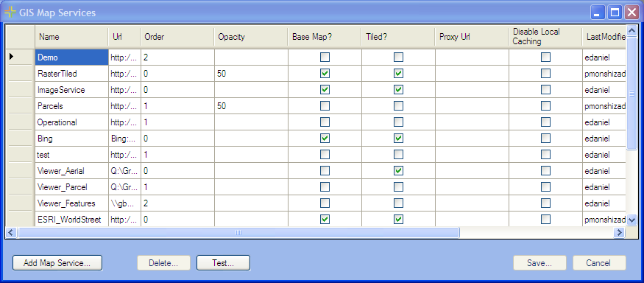Click the Opacity cell of RasterTiled row
This screenshot has height=283, width=644.
pos(251,74)
